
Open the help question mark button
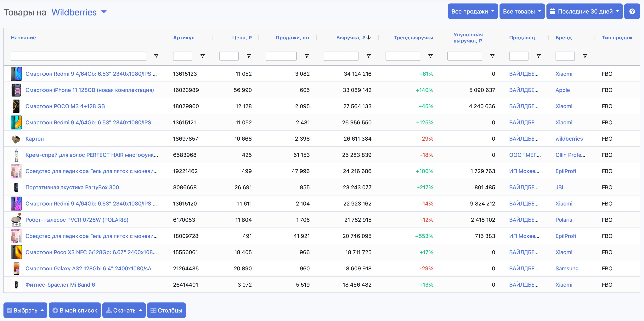click(x=632, y=11)
